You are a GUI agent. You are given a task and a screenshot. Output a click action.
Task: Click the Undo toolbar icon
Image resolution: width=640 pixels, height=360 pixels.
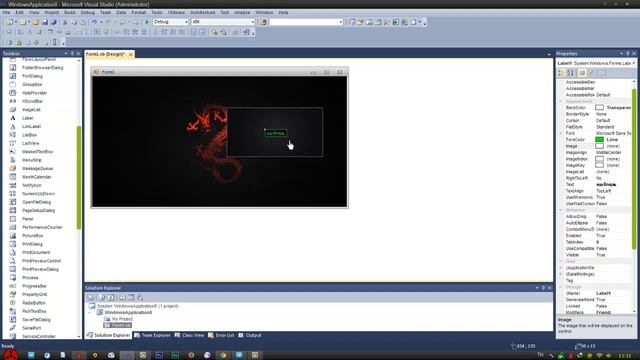(95, 22)
